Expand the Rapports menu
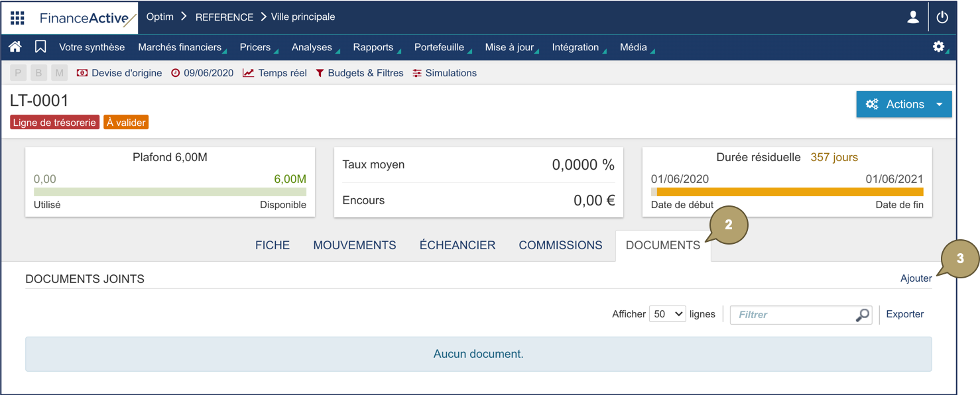 [x=371, y=47]
